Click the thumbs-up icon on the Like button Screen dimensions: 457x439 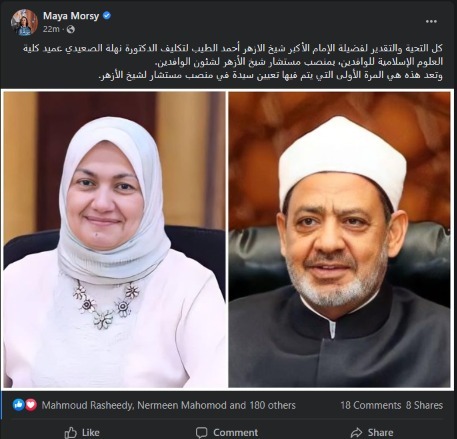(x=71, y=433)
